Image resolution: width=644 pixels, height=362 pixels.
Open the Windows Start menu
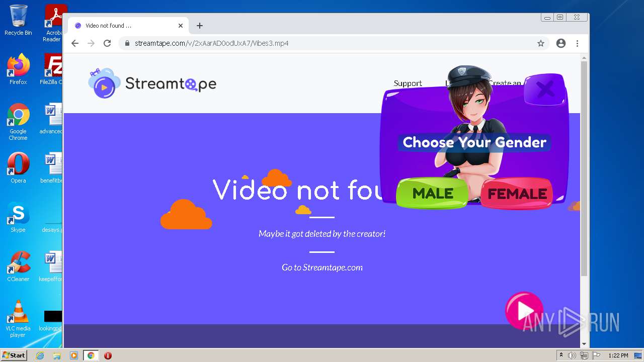(14, 355)
